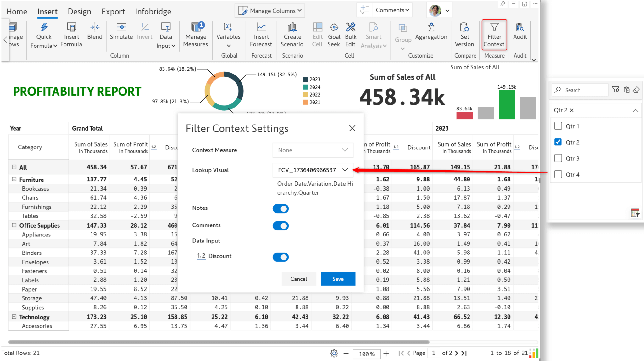Open the Export tab

pos(113,11)
